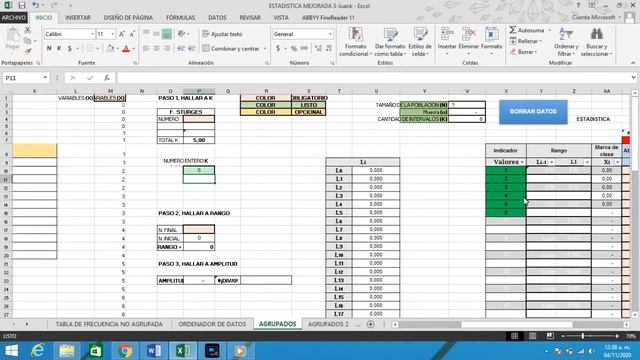
Task: Open TABLA DE FRECUENCIA NO AGRUPADA sheet
Action: (x=109, y=324)
